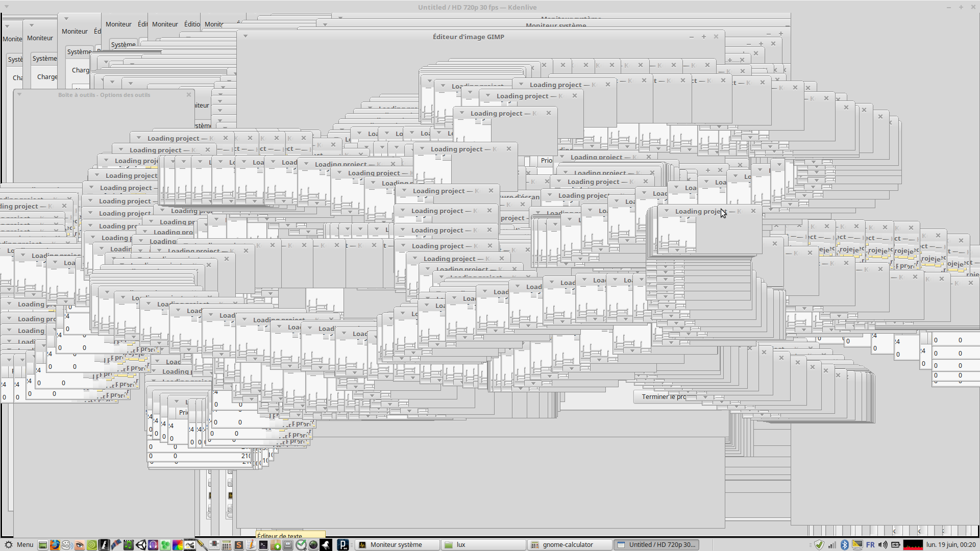The height and width of the screenshot is (551, 980).
Task: Open the Bluetooth tray icon
Action: 844,545
